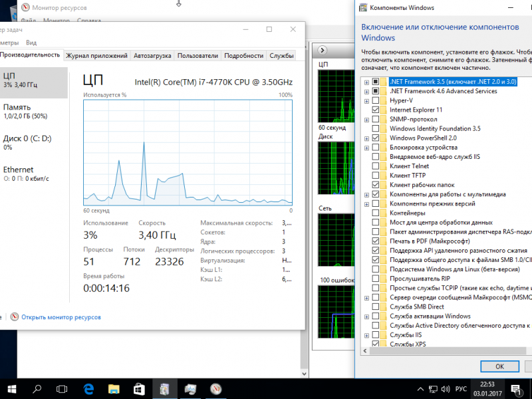Screen dimensions: 532x399
Task: Switch to Task Manager taskbar app
Action: coord(190,389)
